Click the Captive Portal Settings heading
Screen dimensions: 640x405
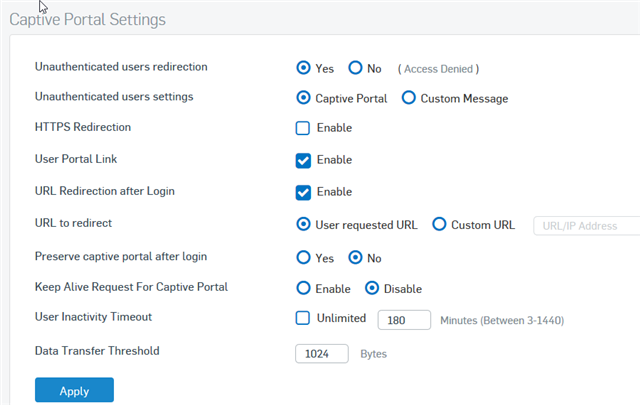87,19
